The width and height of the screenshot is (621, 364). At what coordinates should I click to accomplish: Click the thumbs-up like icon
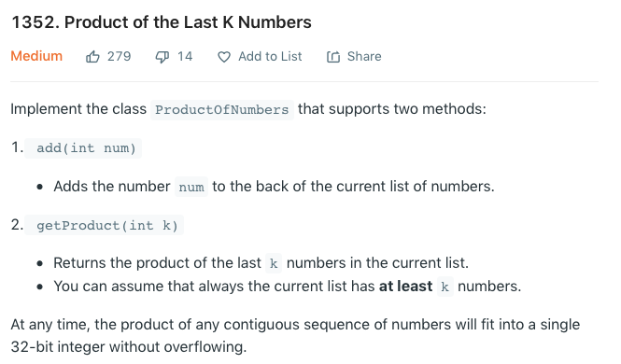coord(92,57)
